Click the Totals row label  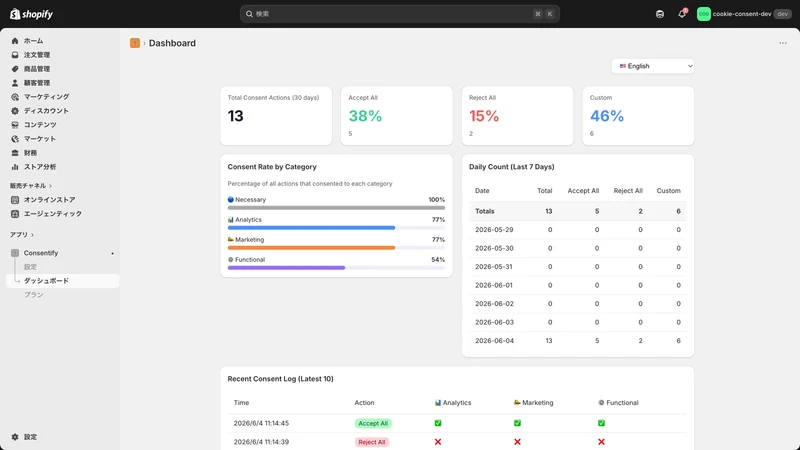(485, 211)
